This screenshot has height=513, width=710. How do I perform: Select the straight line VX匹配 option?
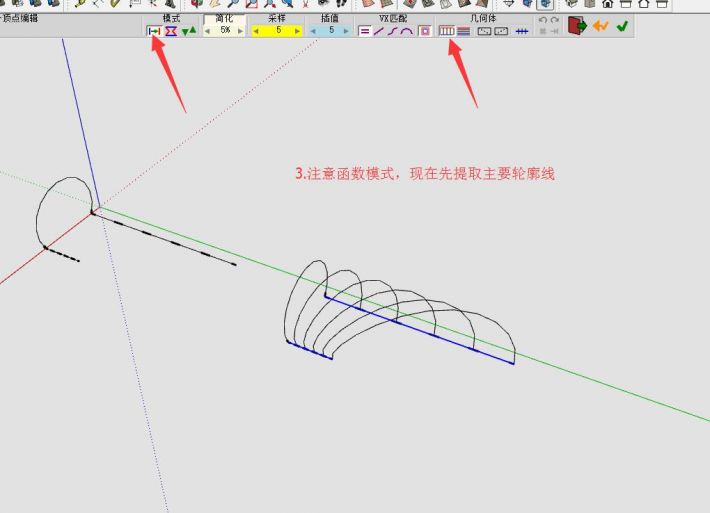point(379,31)
